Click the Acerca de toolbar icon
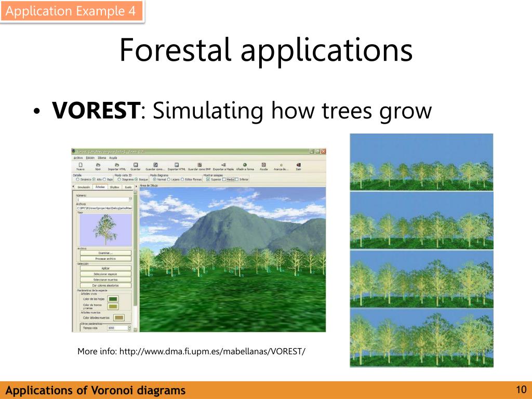The image size is (532, 399). (x=281, y=165)
